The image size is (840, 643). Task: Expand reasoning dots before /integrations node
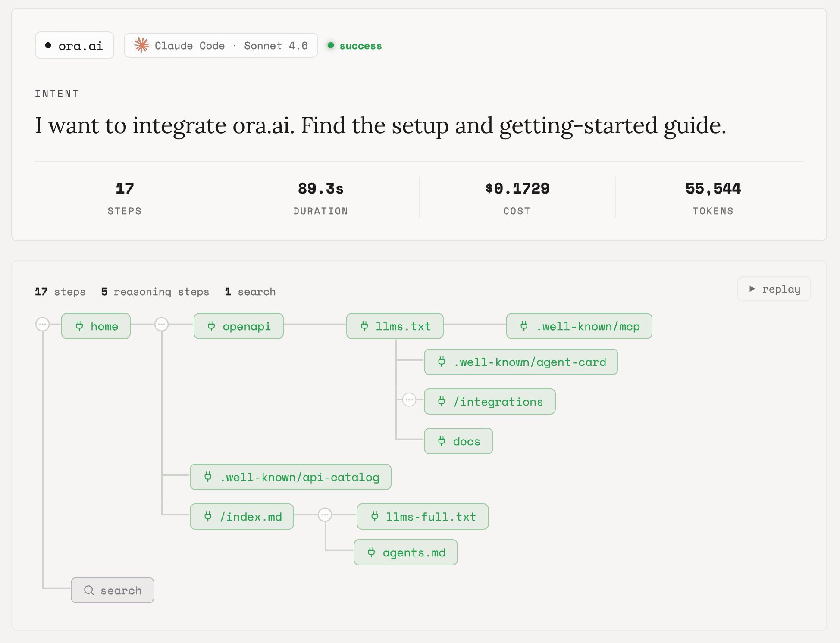(x=409, y=400)
